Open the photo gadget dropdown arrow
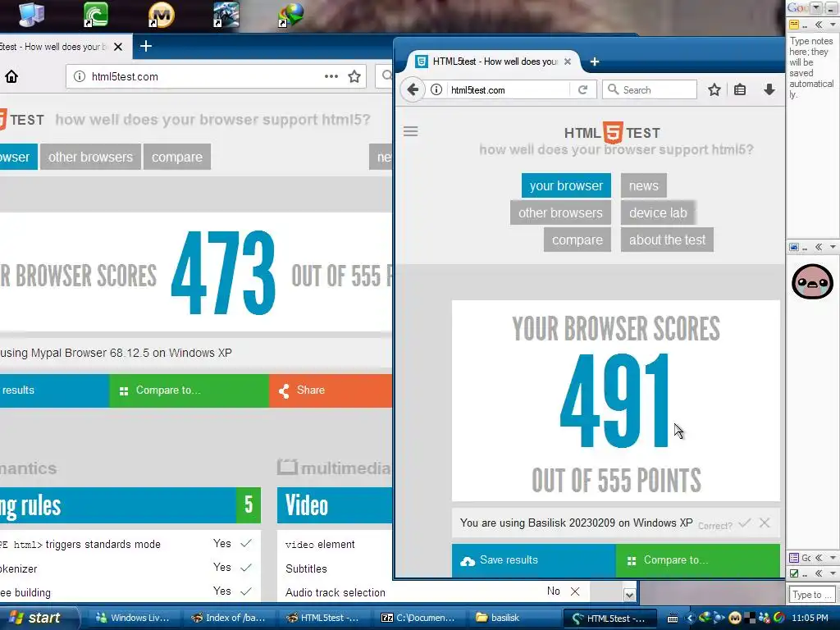 pos(833,247)
